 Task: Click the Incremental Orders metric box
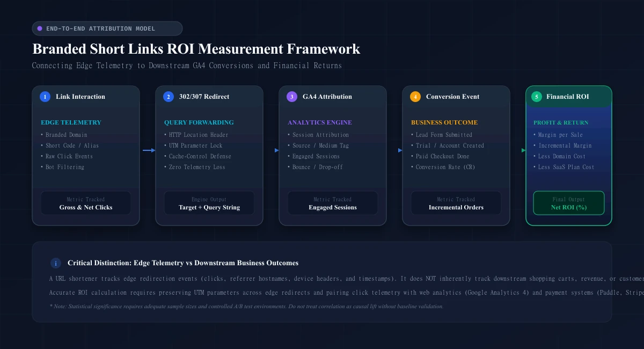pyautogui.click(x=456, y=203)
